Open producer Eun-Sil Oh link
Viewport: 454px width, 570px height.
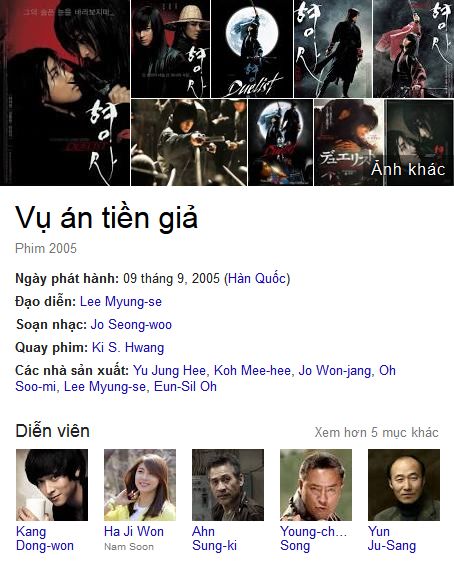coord(185,386)
